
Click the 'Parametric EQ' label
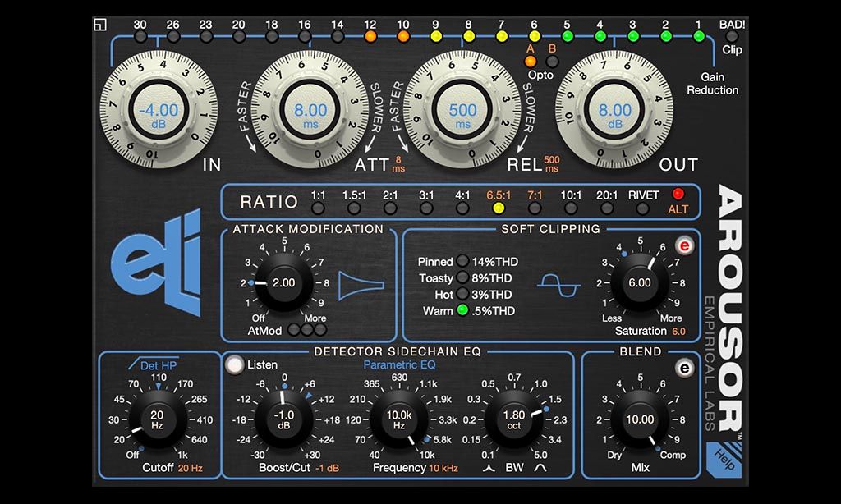coord(399,365)
